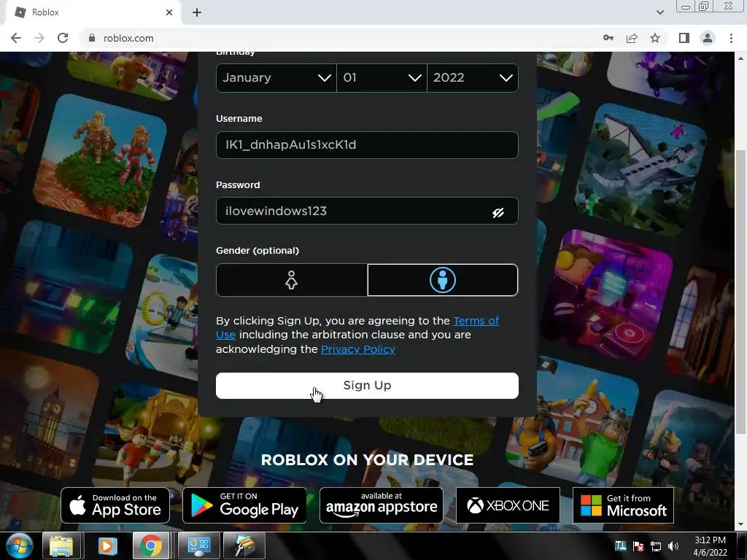Open the Xbox One badge
Screen dimensions: 747x560
(x=508, y=505)
